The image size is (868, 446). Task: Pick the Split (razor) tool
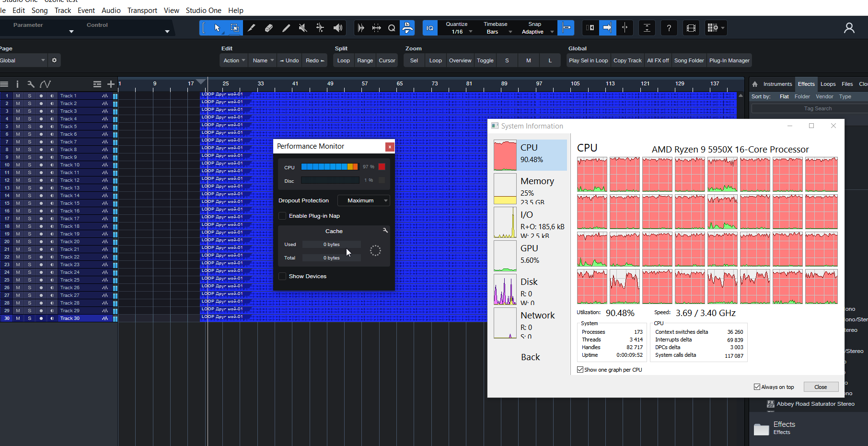point(251,28)
